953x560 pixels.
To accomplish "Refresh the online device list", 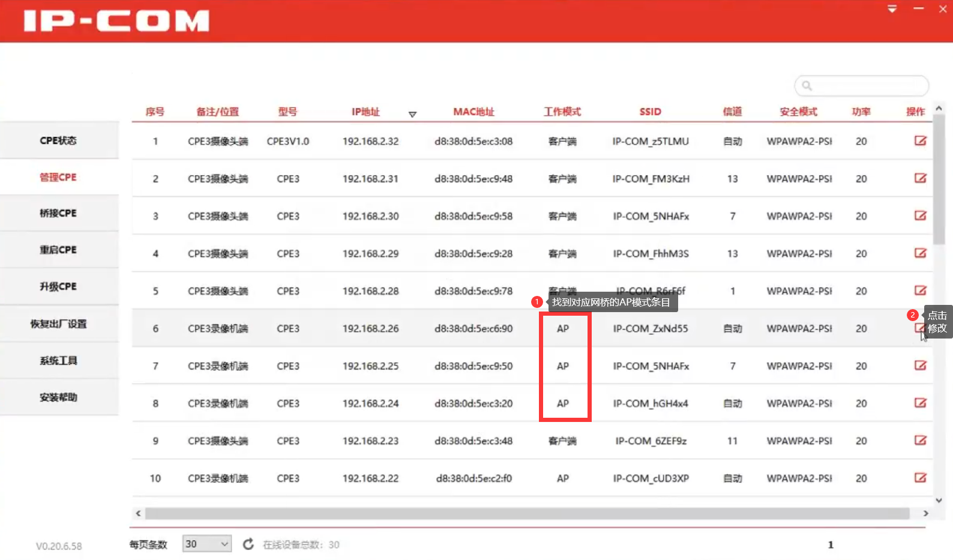I will 248,544.
